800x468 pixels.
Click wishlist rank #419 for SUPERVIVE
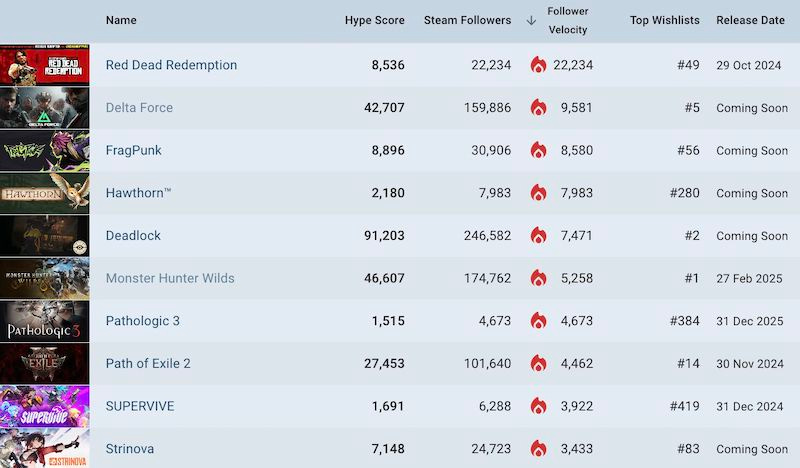(685, 406)
